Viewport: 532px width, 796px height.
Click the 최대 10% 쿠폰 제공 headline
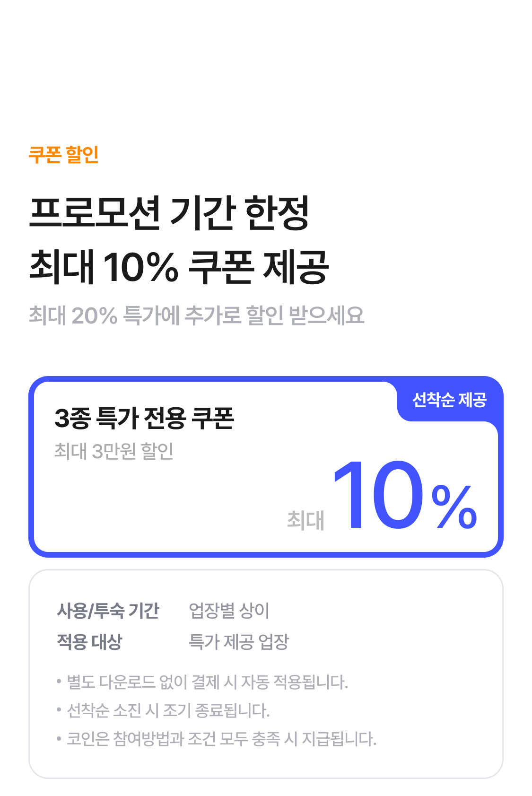179,267
